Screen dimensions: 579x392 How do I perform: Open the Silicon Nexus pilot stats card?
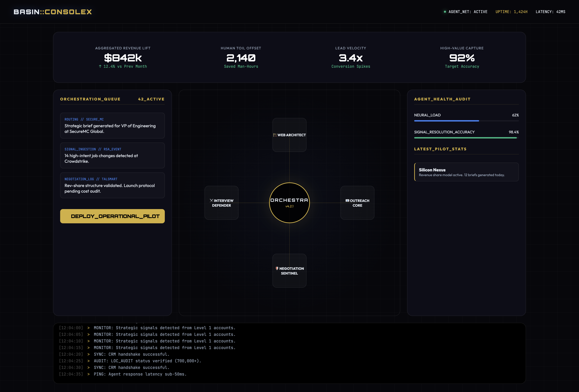pyautogui.click(x=466, y=172)
